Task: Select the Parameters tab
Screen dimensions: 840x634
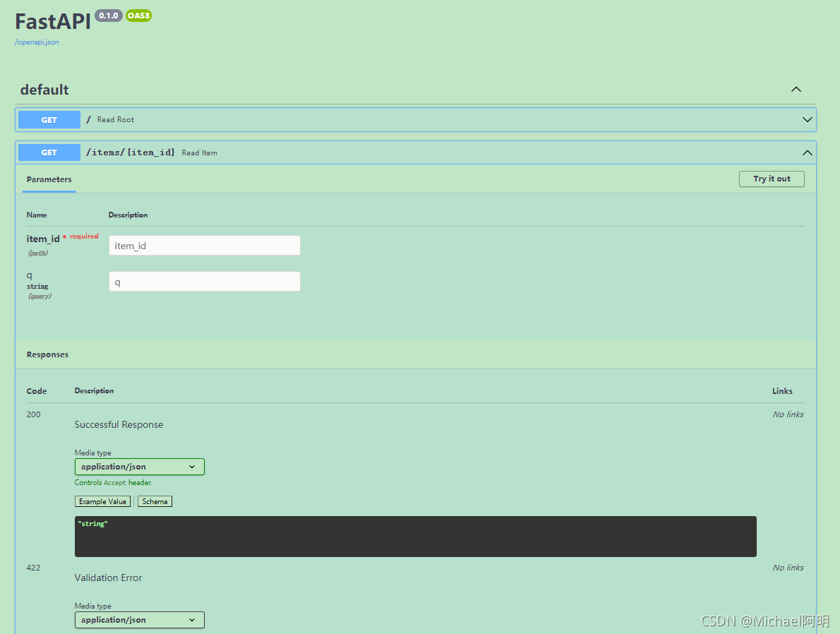Action: point(49,179)
